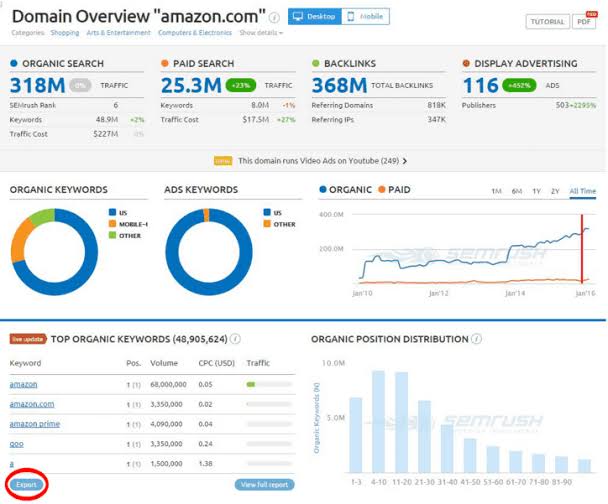This screenshot has height=504, width=608.
Task: Open the Arts & Entertainment category link
Action: (118, 33)
